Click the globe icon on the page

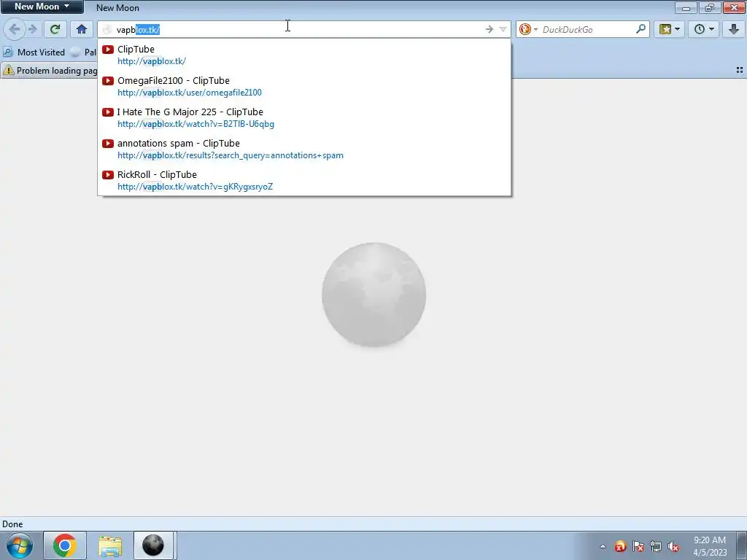(373, 295)
